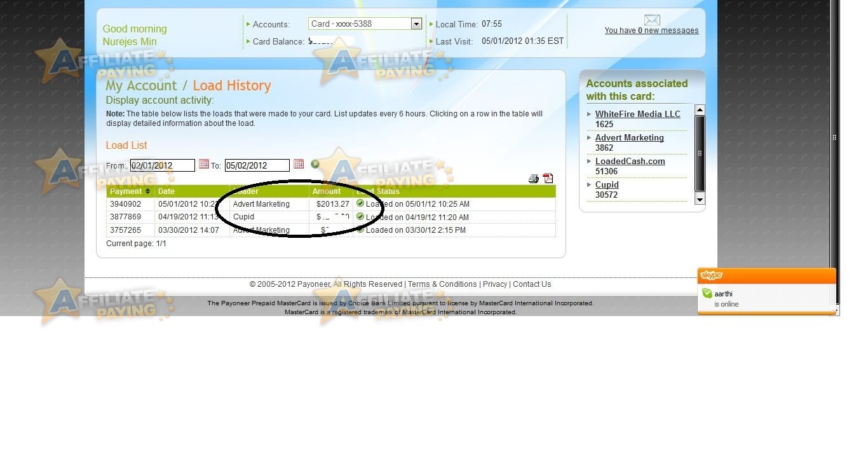This screenshot has height=463, width=868.
Task: Open the Cupid link in associated accounts
Action: pyautogui.click(x=607, y=185)
